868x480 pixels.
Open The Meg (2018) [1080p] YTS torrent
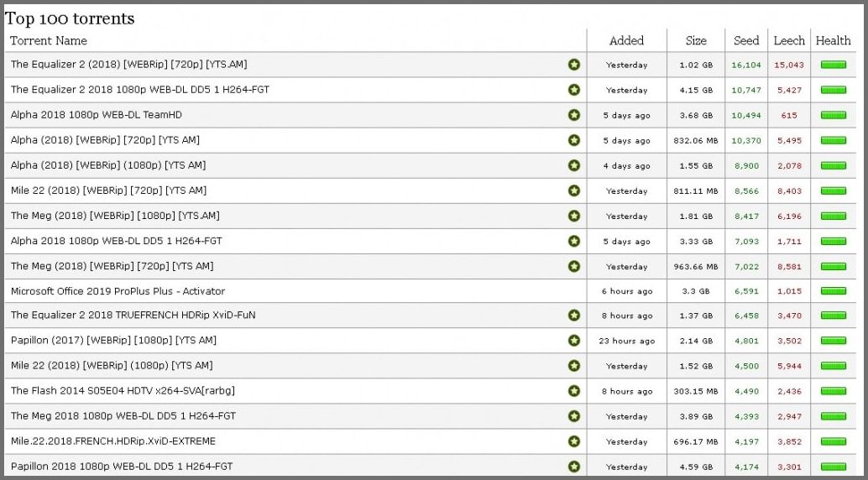coord(115,216)
